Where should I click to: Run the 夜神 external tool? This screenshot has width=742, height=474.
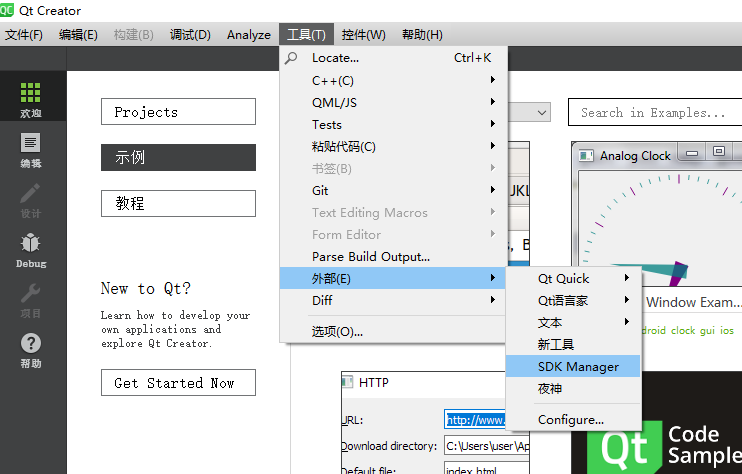pyautogui.click(x=573, y=388)
